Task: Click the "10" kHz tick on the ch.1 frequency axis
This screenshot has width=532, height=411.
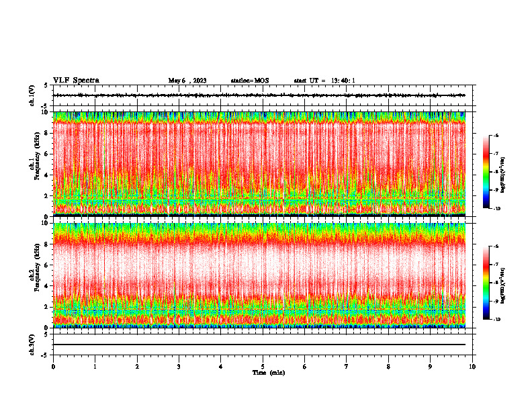Action: click(x=46, y=112)
